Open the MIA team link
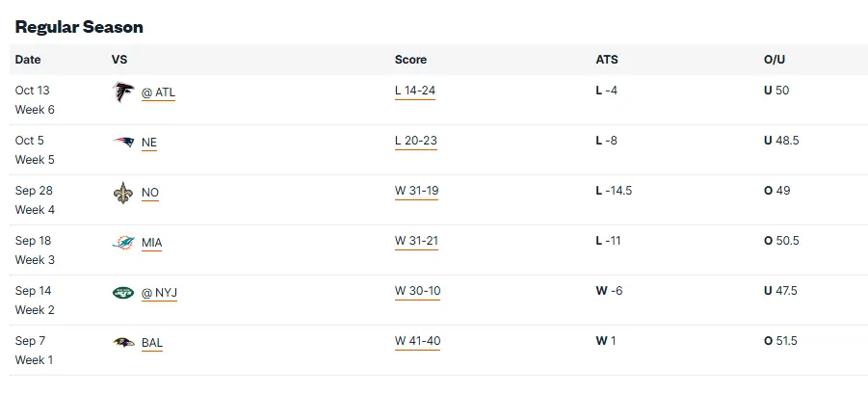868x393 pixels. tap(152, 243)
